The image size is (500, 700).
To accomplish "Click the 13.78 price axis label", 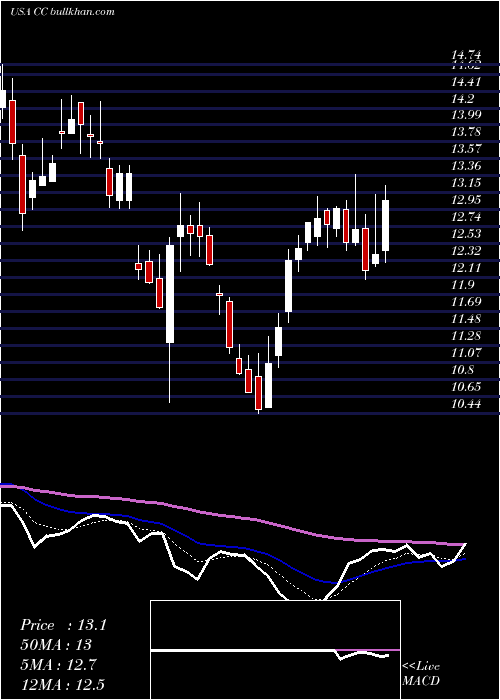I will pos(467,132).
